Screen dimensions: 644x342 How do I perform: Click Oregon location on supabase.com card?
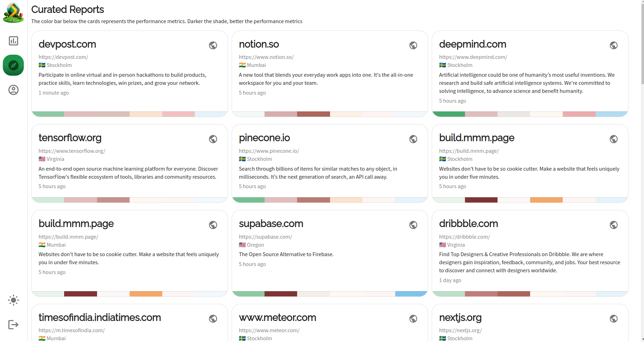point(252,245)
